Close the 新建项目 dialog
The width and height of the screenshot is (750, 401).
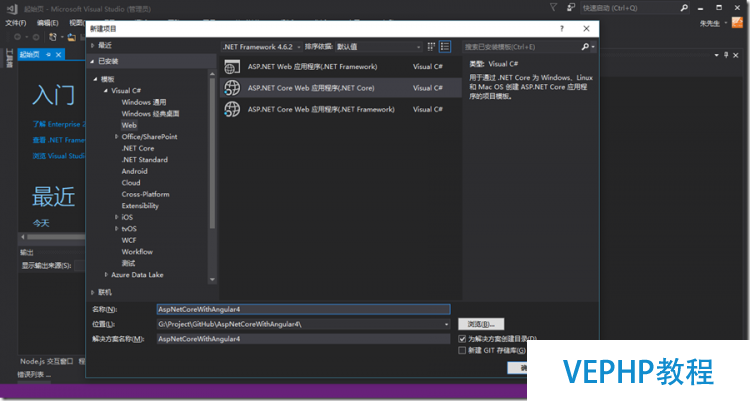click(x=586, y=29)
